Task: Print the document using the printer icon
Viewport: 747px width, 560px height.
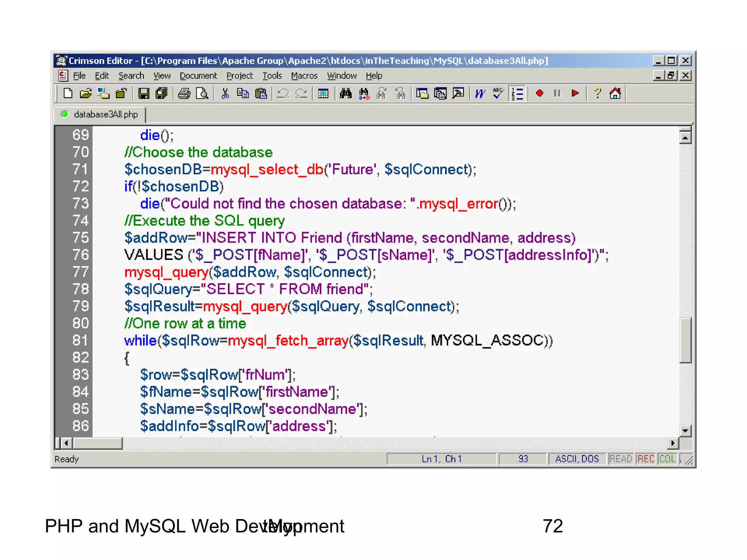Action: click(184, 94)
